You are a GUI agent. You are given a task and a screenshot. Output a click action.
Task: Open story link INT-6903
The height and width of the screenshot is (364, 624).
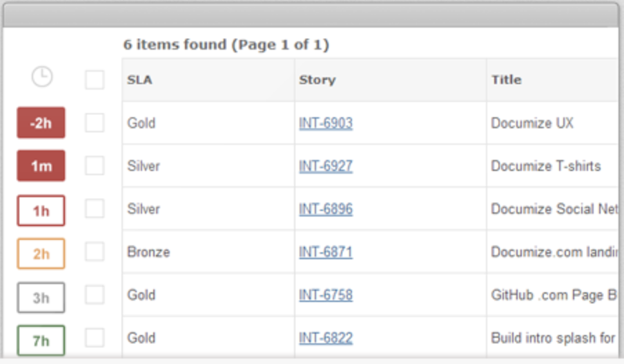(326, 123)
